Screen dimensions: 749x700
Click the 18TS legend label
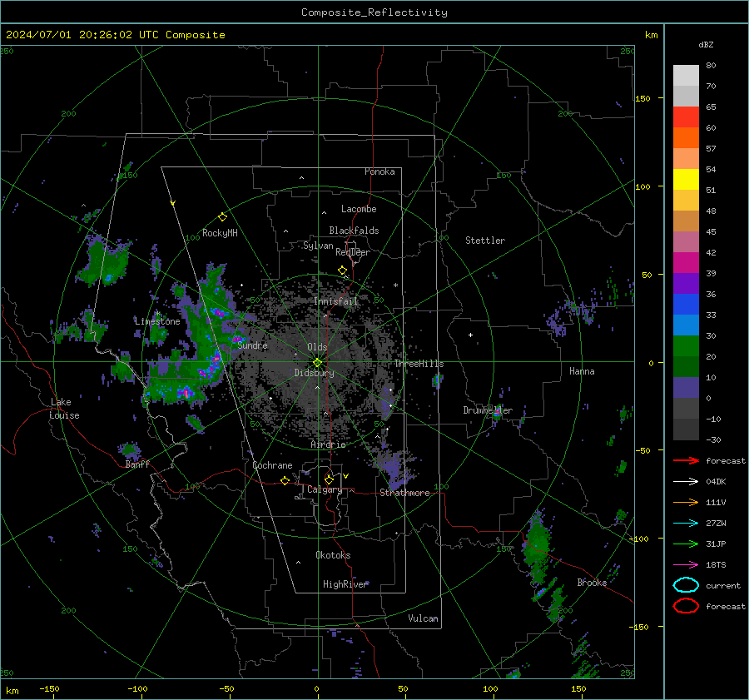point(716,565)
